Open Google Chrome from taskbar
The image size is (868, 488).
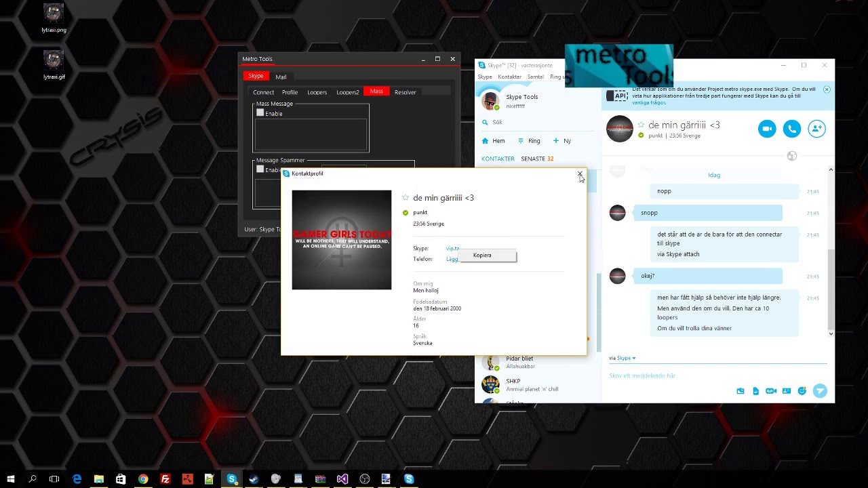click(143, 479)
